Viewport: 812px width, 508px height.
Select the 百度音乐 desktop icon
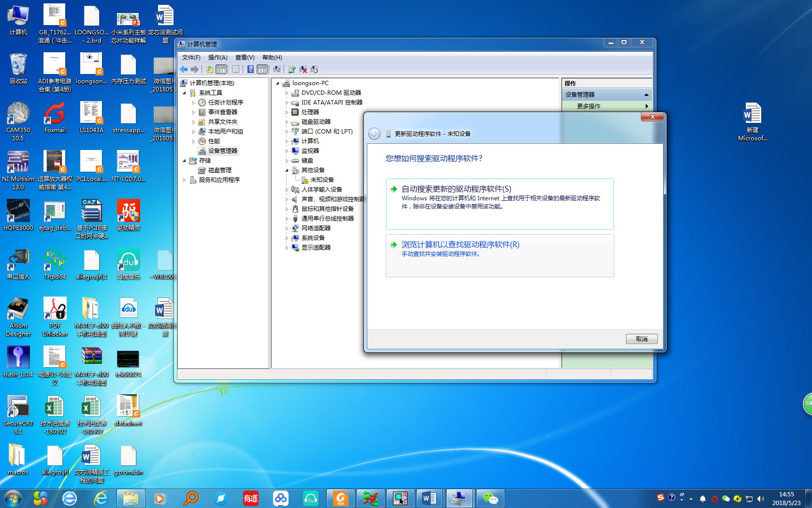pos(129,264)
